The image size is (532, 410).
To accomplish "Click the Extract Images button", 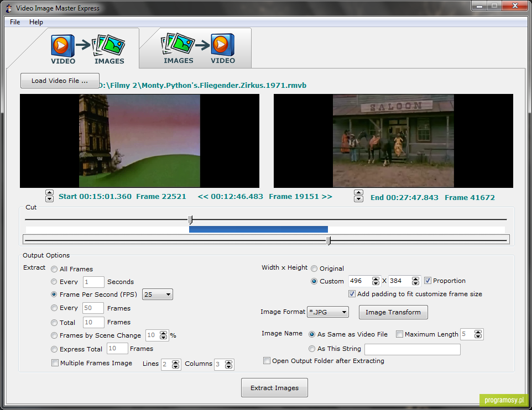I will pyautogui.click(x=274, y=387).
